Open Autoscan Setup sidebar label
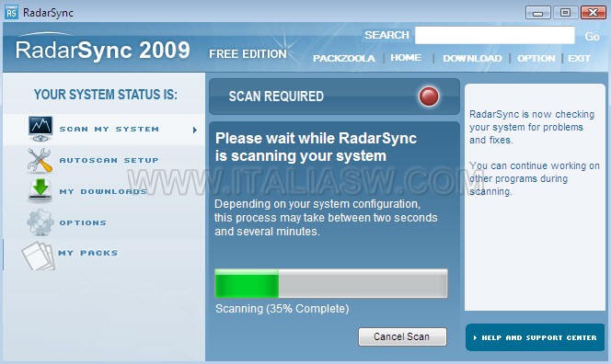 [x=110, y=160]
